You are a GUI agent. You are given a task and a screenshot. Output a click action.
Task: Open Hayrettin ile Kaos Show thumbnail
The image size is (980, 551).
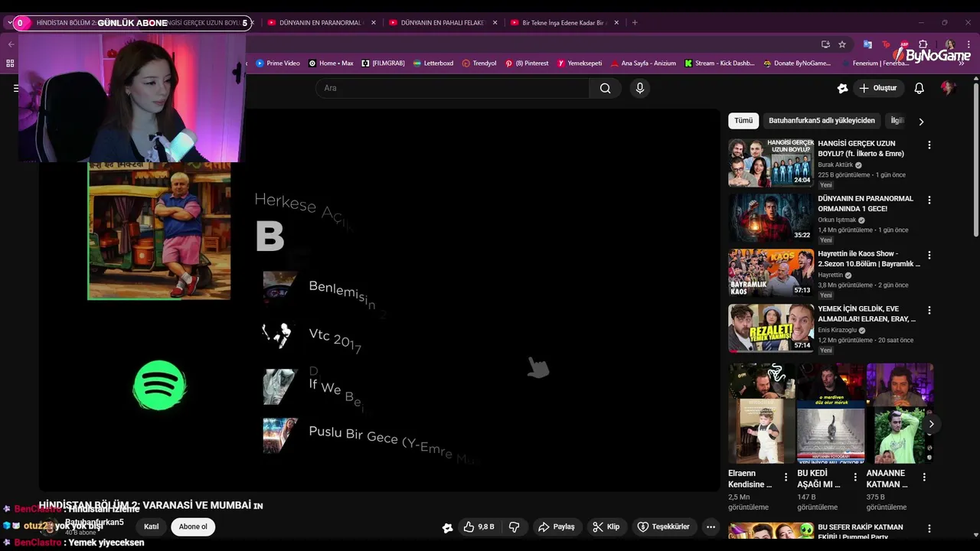770,272
